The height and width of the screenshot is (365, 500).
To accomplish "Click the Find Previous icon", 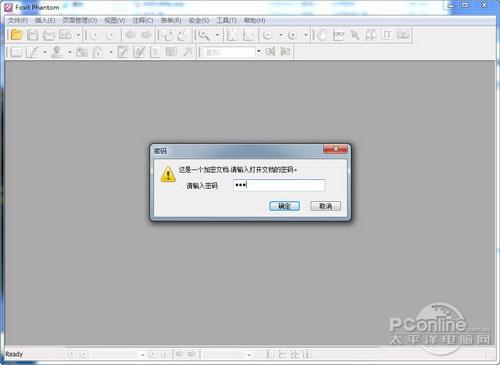I will coord(270,51).
